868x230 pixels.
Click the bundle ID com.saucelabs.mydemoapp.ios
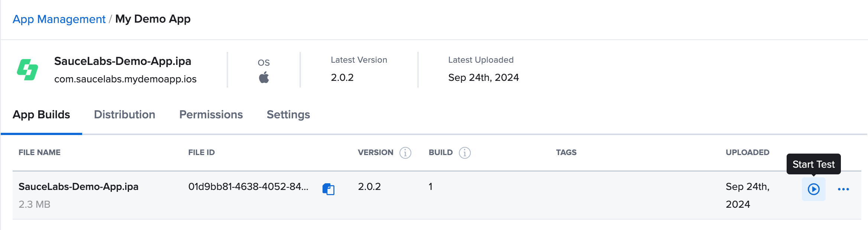125,79
